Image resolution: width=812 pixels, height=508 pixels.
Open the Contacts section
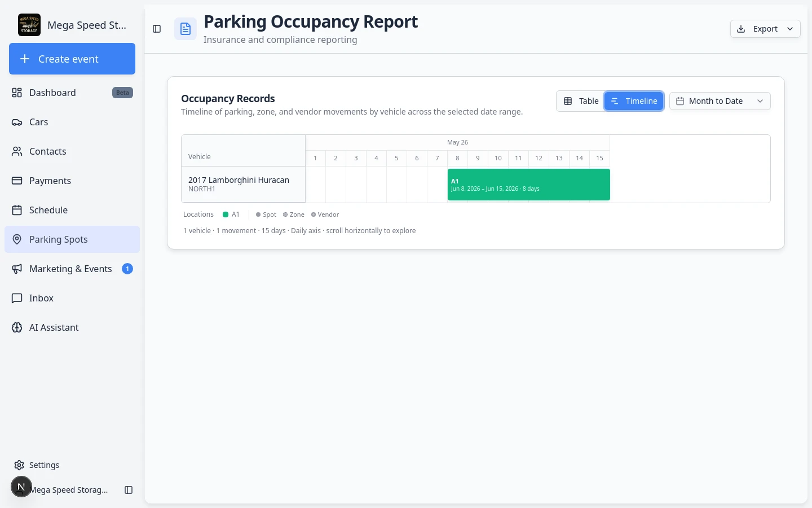72,151
